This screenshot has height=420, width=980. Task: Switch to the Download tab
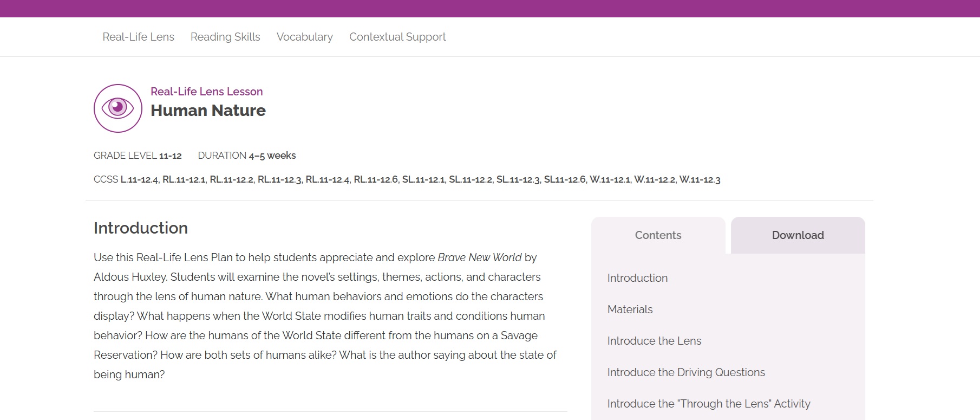[798, 235]
